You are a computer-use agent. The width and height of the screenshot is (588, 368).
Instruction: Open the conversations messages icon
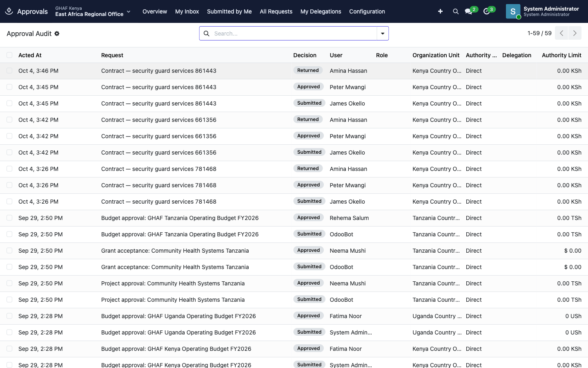tap(469, 11)
